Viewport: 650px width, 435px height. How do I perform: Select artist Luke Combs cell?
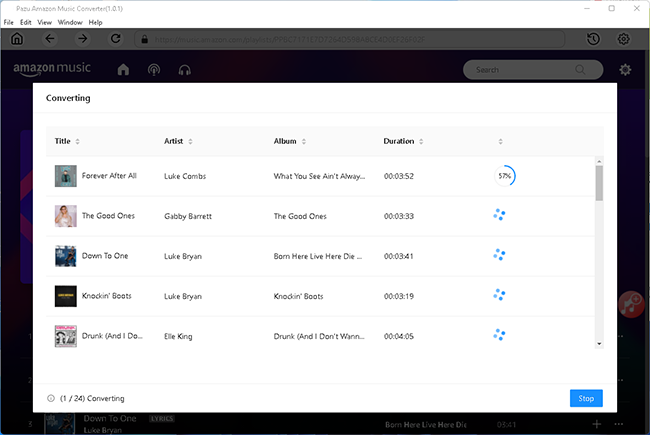tap(185, 176)
